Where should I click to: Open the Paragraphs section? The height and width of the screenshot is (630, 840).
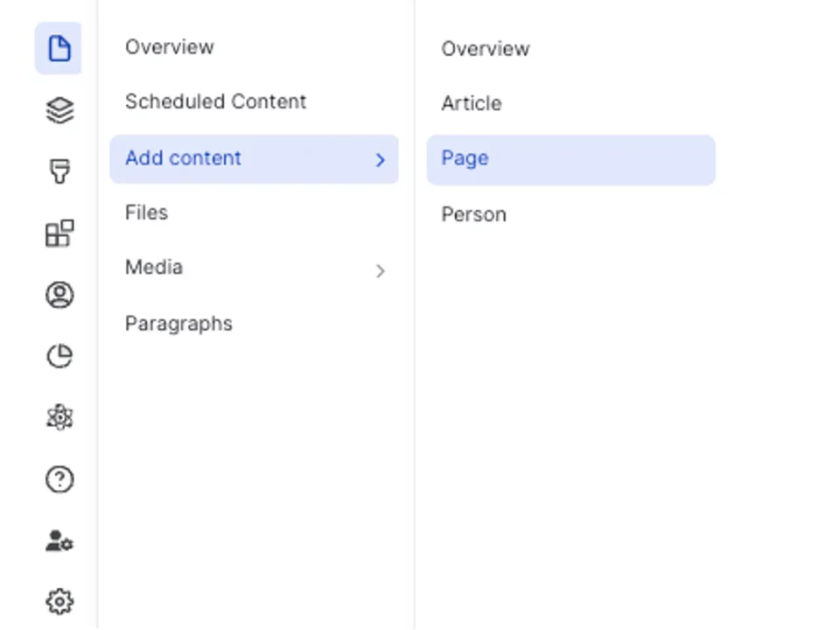(x=178, y=323)
